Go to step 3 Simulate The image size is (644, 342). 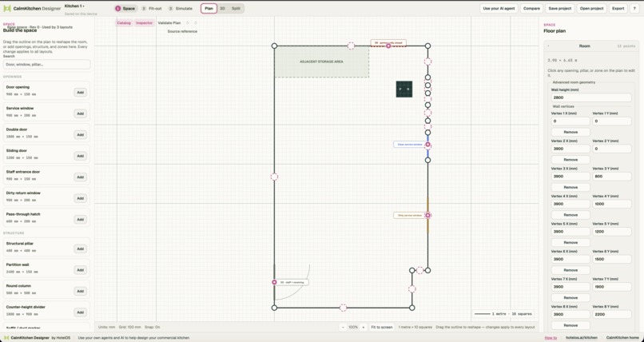point(180,8)
